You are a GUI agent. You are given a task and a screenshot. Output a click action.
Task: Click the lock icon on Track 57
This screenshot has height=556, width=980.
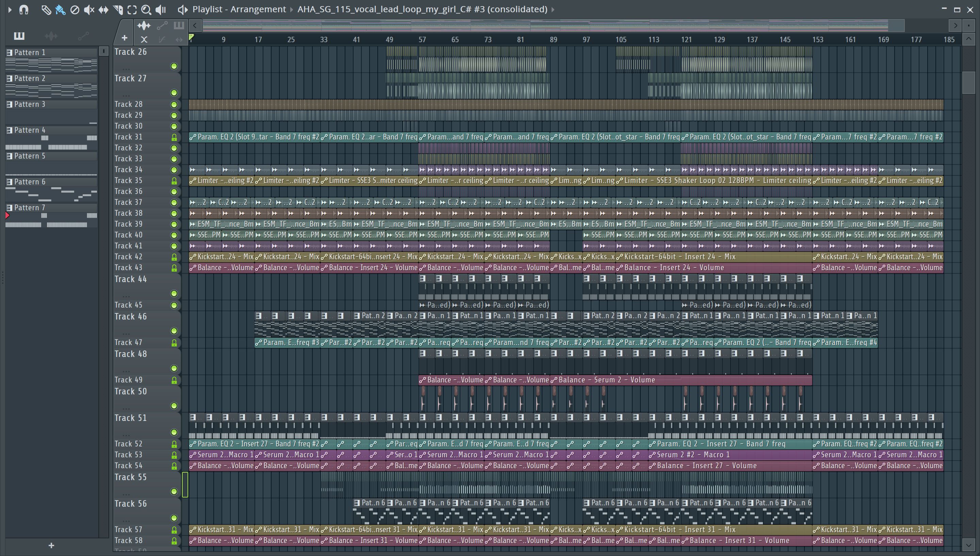pyautogui.click(x=174, y=530)
